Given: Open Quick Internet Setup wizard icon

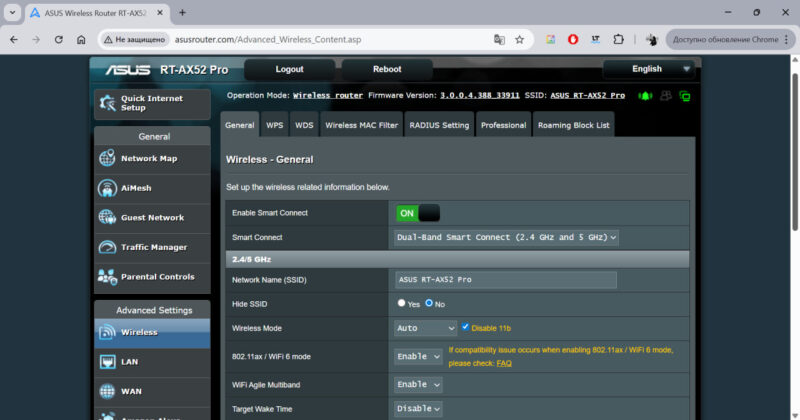Looking at the screenshot, I should (107, 103).
